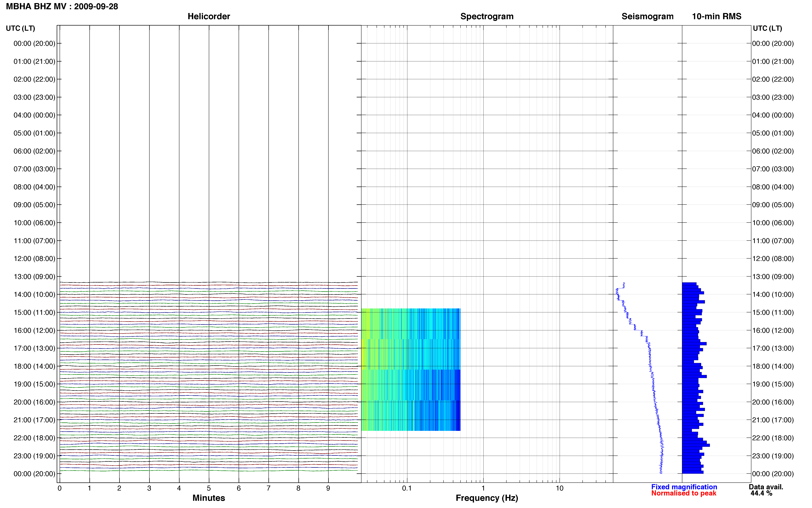Viewport: 812px width, 508px height.
Task: Click the longest RMS bar just after 22:00
Action: (696, 445)
